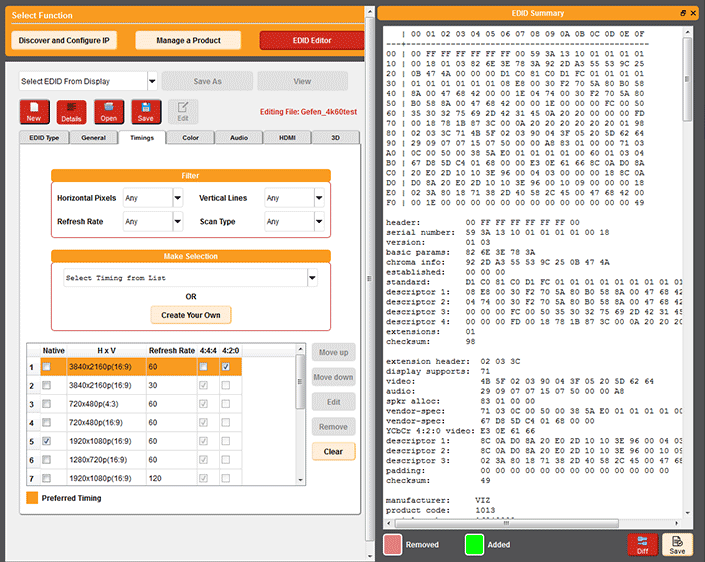
Task: Toggle 4:2:0 checkbox in first timing row
Action: 225,367
